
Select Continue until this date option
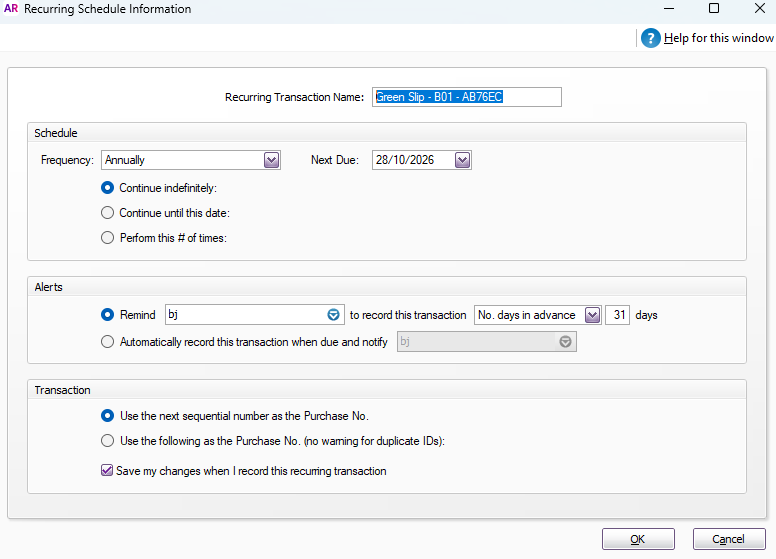108,212
